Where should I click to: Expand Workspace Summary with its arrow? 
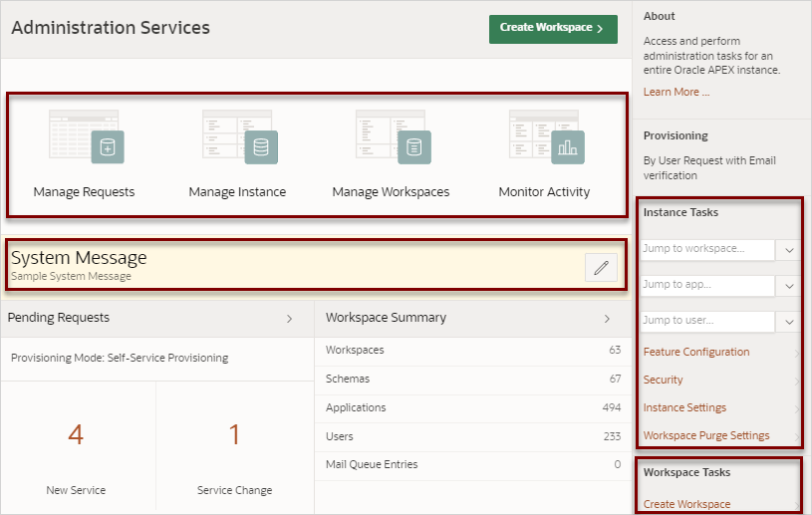point(607,319)
